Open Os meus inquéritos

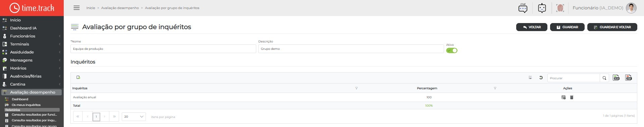[26, 105]
